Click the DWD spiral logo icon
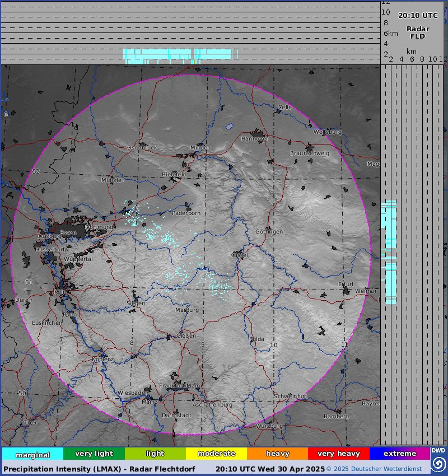 pyautogui.click(x=438, y=464)
